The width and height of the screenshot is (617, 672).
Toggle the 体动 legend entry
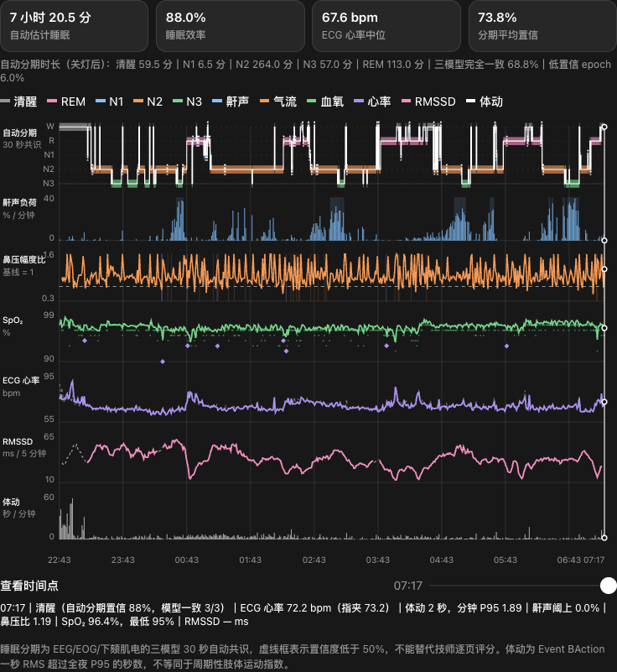(x=485, y=102)
